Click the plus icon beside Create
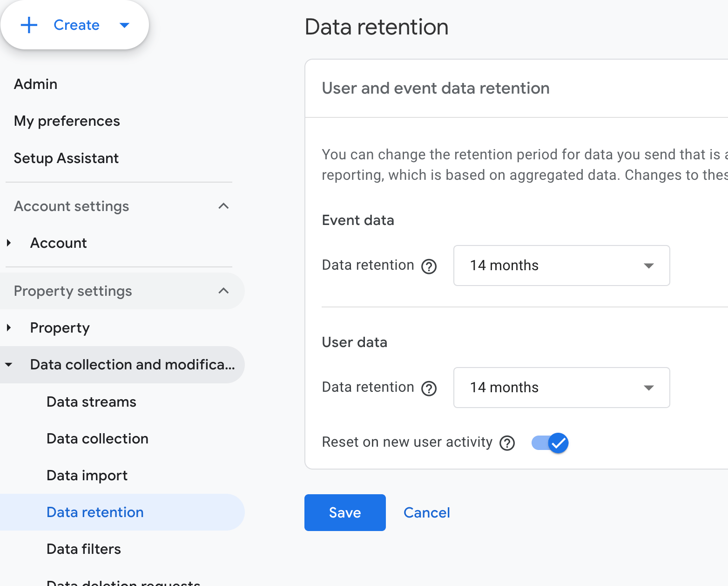This screenshot has height=586, width=728. point(29,25)
